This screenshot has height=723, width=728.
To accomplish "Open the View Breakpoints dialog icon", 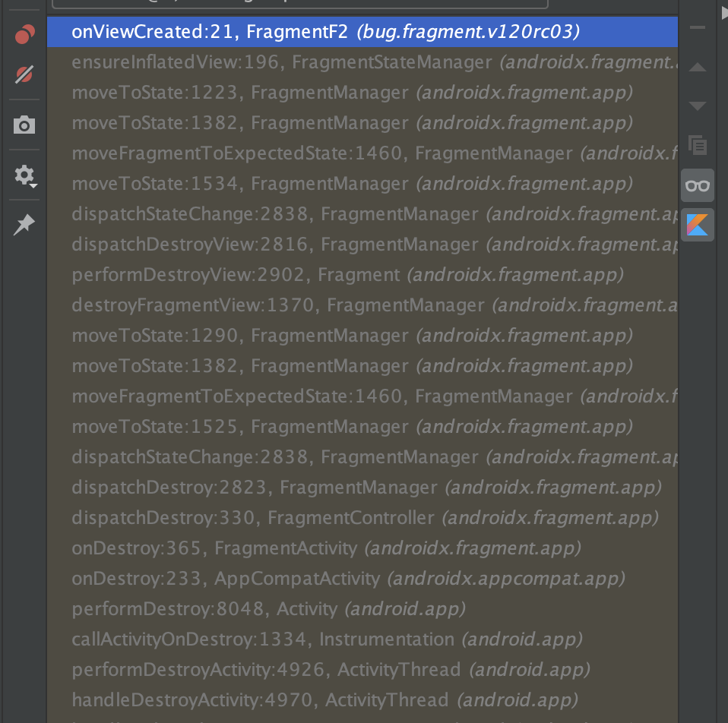I will [24, 34].
